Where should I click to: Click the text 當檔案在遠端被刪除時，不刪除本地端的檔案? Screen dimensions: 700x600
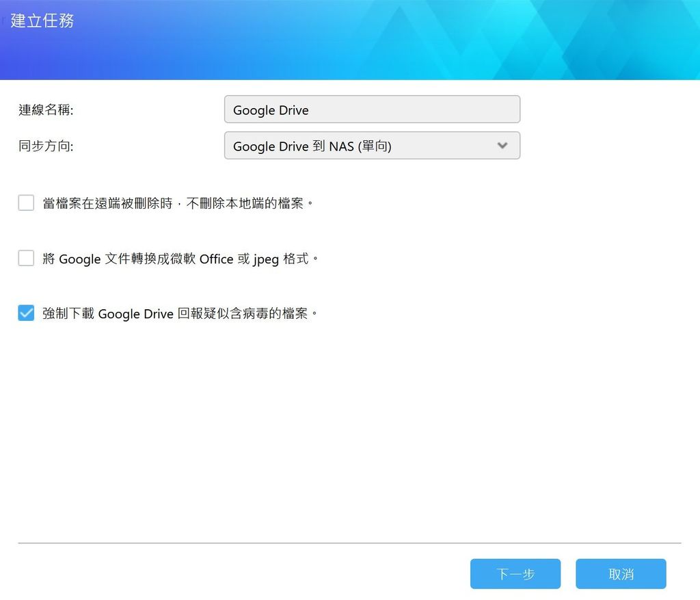(178, 203)
